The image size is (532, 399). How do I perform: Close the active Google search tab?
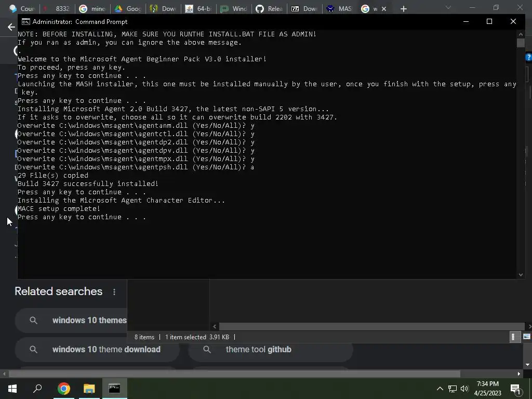click(384, 9)
